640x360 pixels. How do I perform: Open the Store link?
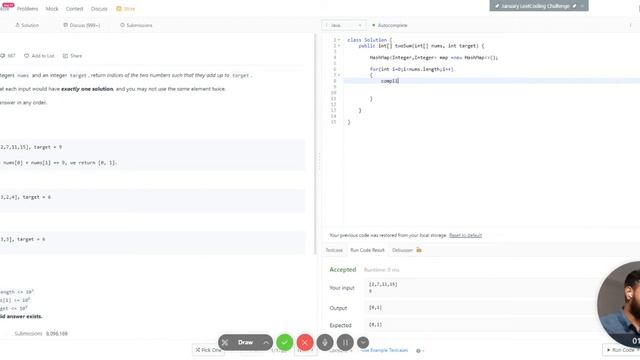point(129,9)
